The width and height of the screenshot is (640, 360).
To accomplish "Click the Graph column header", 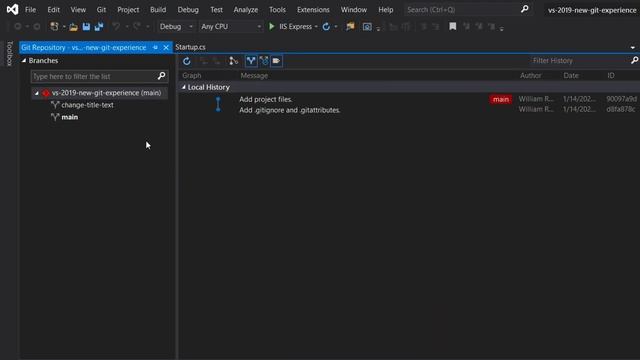I will [x=191, y=76].
